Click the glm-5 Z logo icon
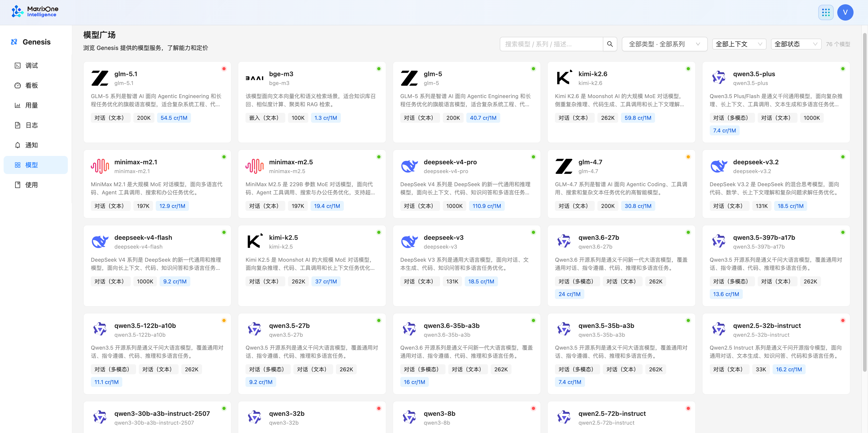 point(409,78)
